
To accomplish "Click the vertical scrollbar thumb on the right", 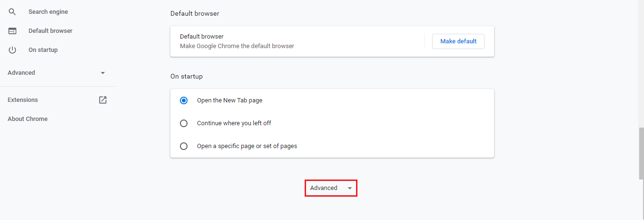I will (641, 153).
